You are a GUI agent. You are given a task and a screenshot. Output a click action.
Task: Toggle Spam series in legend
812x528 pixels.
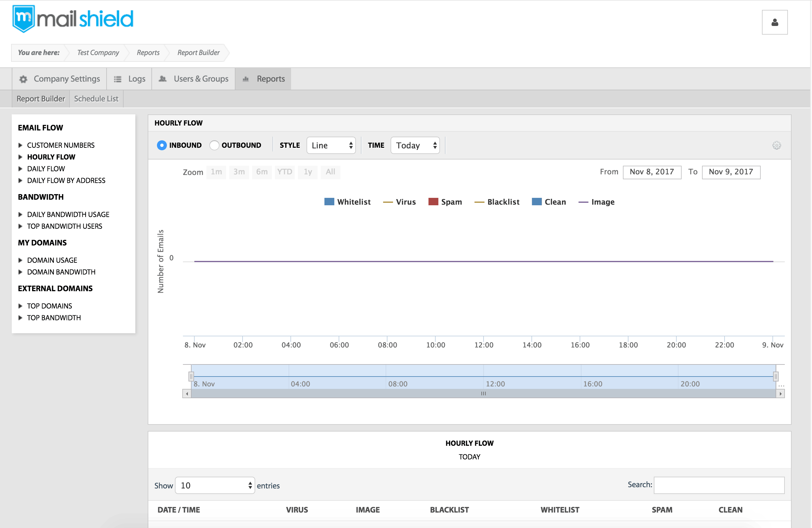445,202
